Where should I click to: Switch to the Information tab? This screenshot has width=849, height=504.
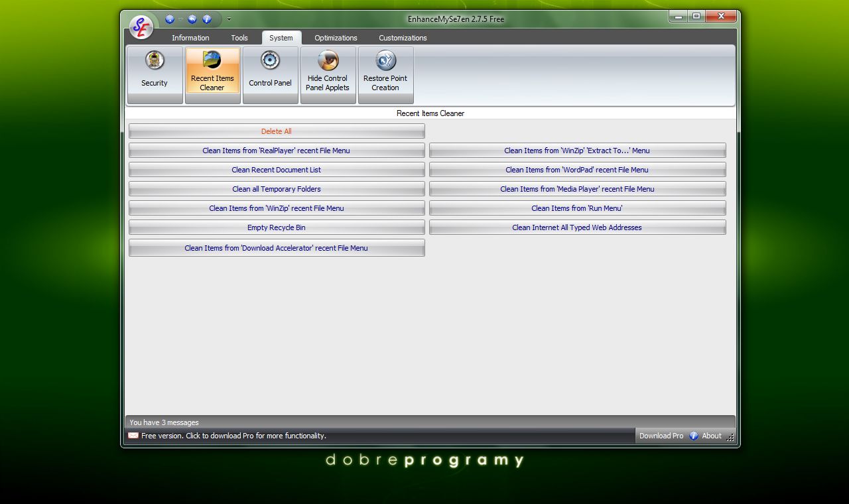[190, 38]
